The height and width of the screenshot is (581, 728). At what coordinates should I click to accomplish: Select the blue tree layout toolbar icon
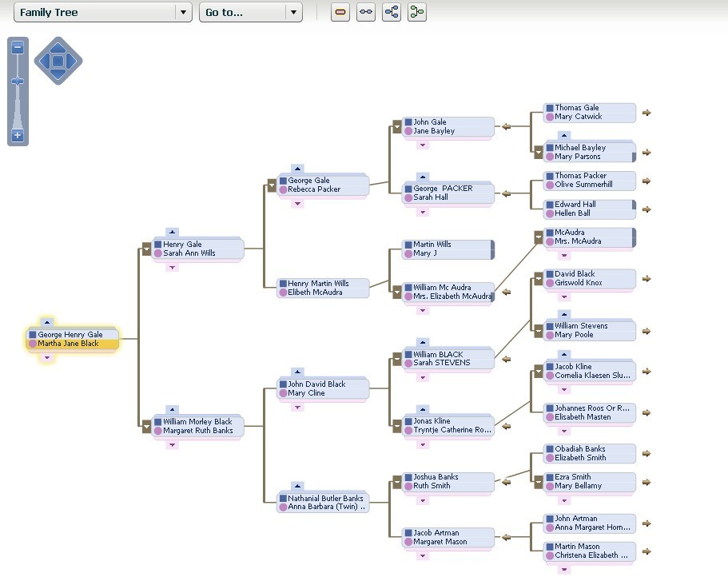[392, 12]
